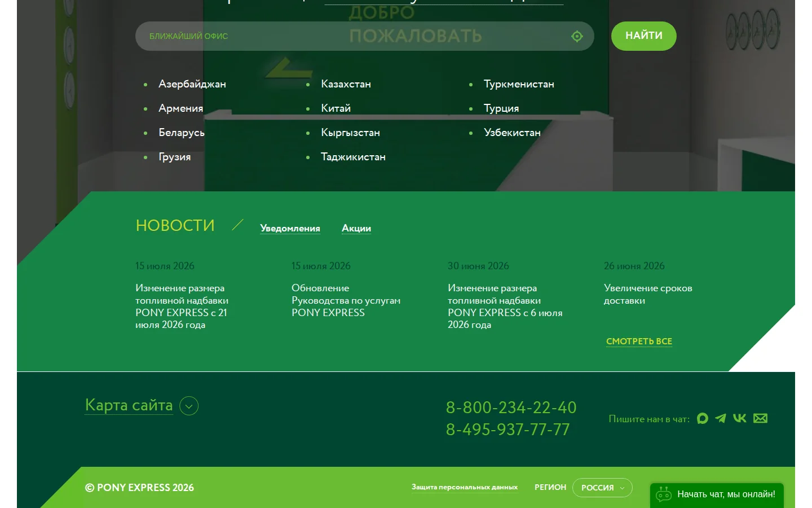
Task: Click the РЕГИОН label in footer
Action: tap(550, 487)
